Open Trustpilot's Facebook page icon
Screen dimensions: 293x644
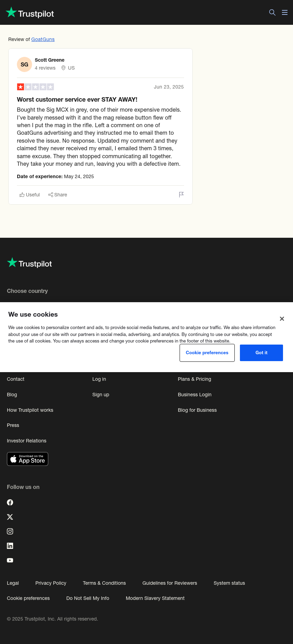10,502
